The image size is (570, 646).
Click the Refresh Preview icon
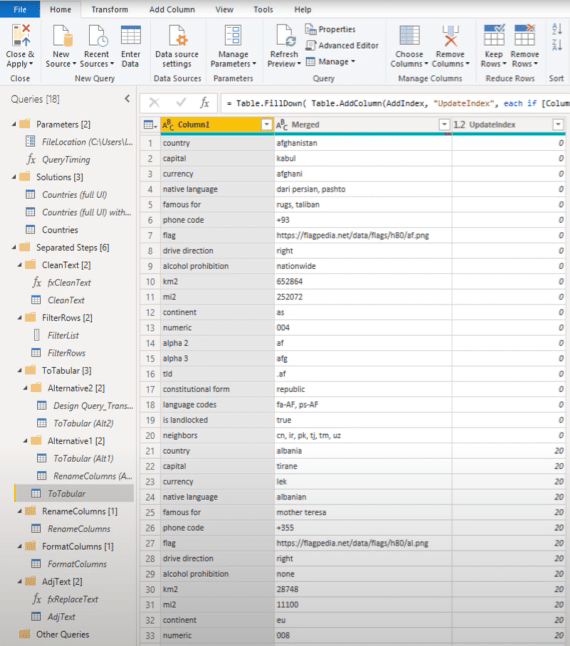285,36
